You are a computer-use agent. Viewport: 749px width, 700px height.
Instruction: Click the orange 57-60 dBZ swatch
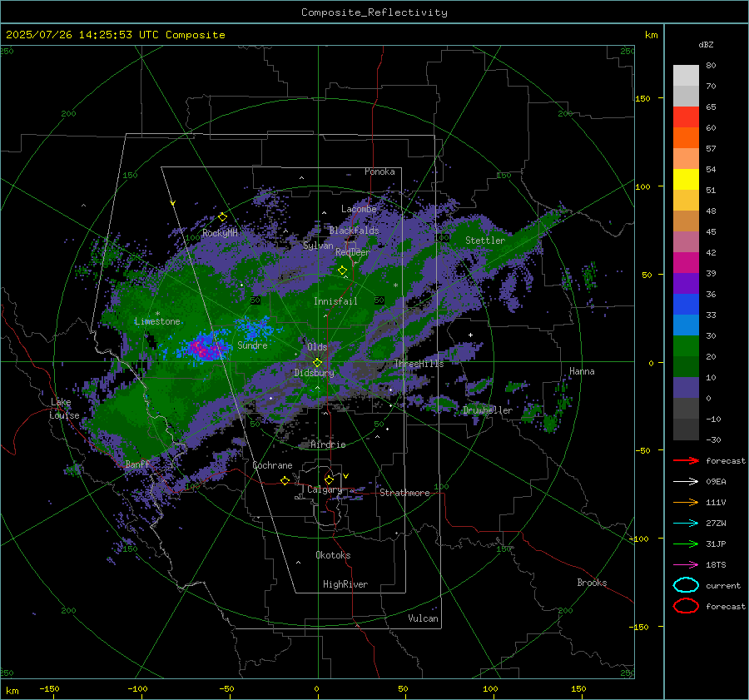pyautogui.click(x=686, y=138)
